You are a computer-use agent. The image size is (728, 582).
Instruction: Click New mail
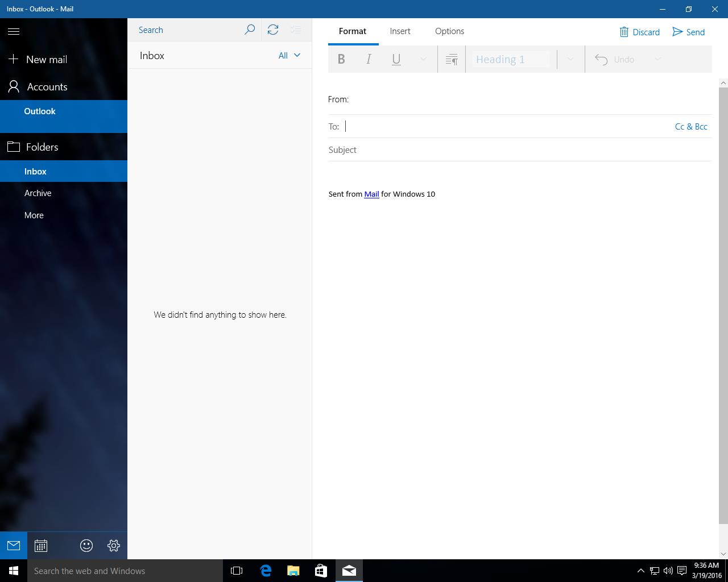(64, 59)
